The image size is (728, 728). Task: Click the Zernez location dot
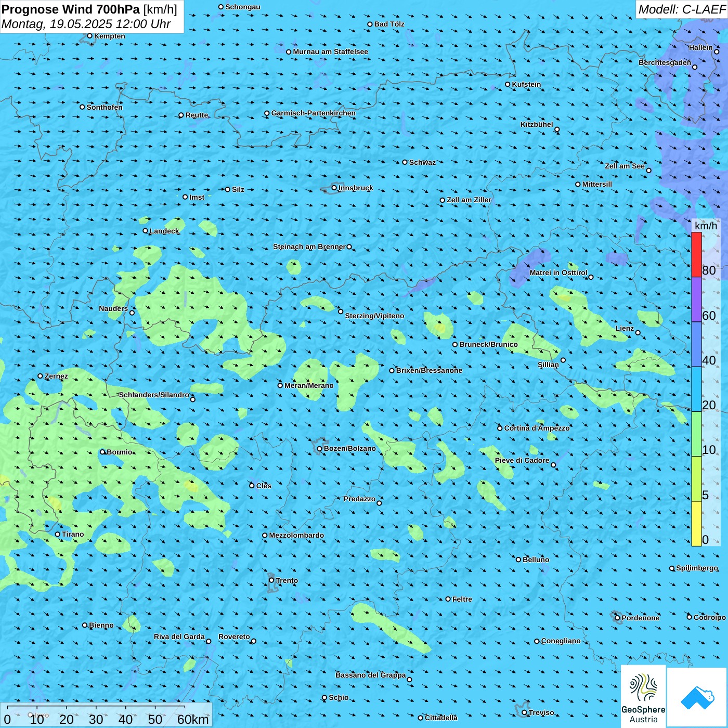(x=41, y=376)
